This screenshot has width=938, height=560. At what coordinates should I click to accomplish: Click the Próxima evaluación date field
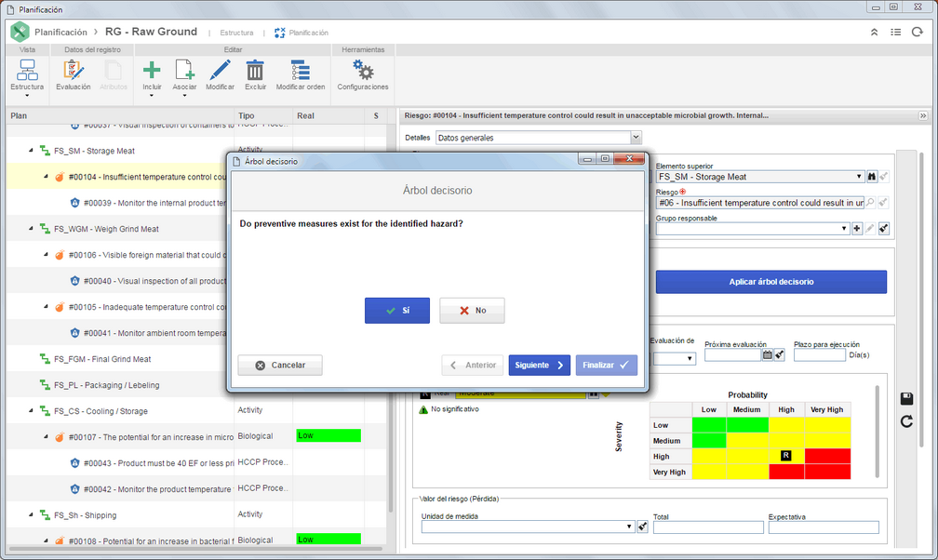coord(733,354)
